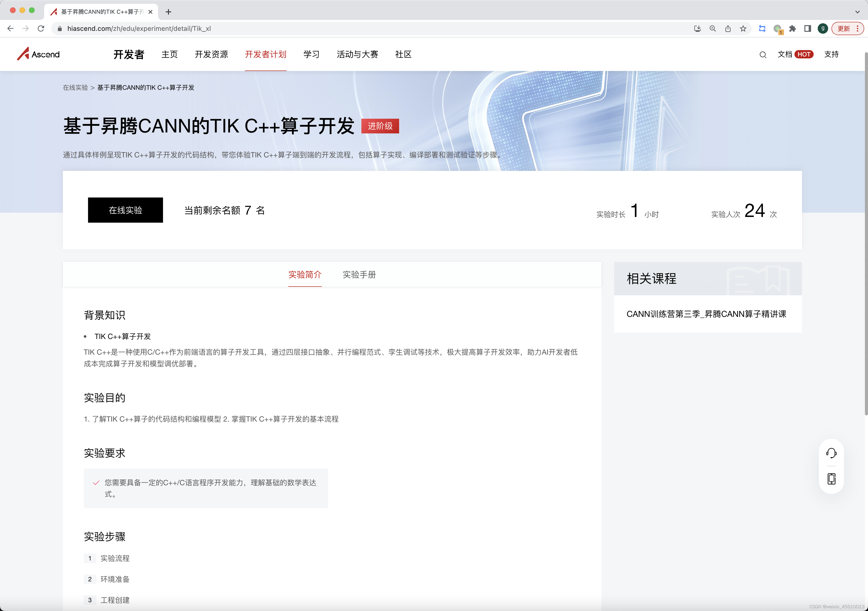Viewport: 868px width, 611px height.
Task: Open the 学习 nav menu
Action: [312, 54]
